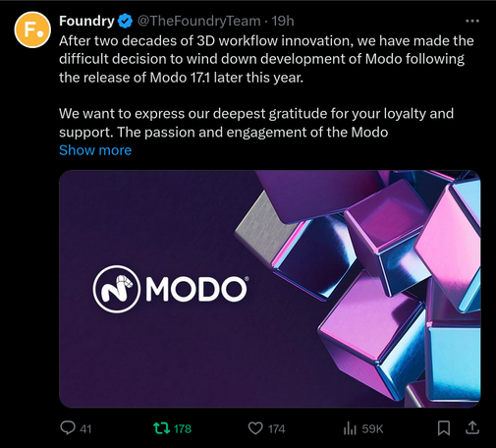Click the tweet text about Modo 17.1
Image resolution: width=496 pixels, height=448 pixels.
[266, 59]
